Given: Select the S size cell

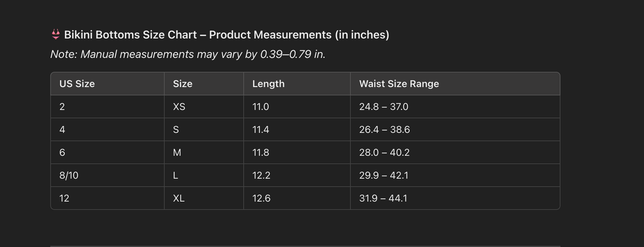Looking at the screenshot, I should tap(176, 130).
